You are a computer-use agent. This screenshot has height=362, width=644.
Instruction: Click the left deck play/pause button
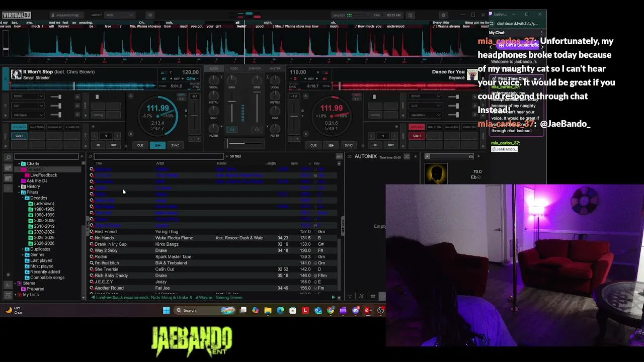[157, 145]
